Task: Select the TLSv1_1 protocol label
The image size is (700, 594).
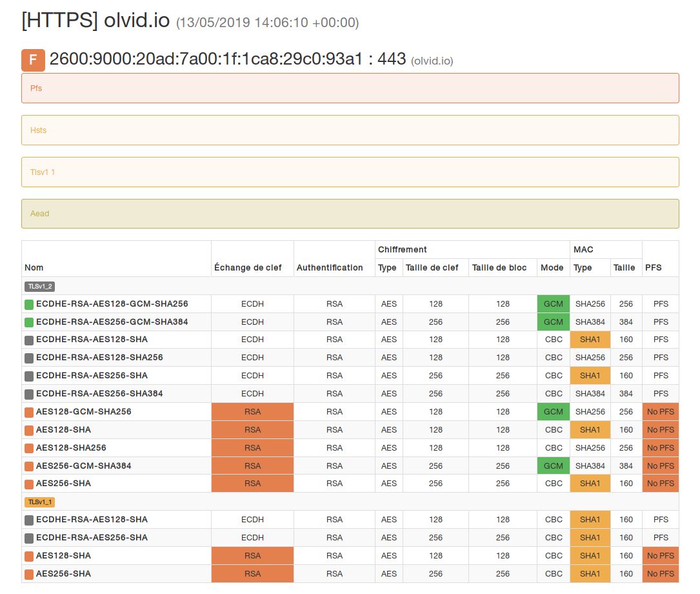Action: coord(40,502)
